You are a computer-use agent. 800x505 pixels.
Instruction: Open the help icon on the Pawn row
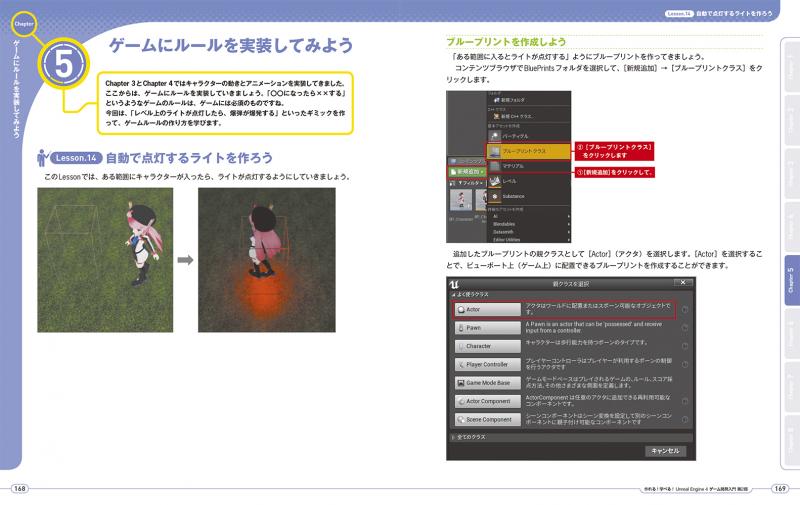pos(685,328)
